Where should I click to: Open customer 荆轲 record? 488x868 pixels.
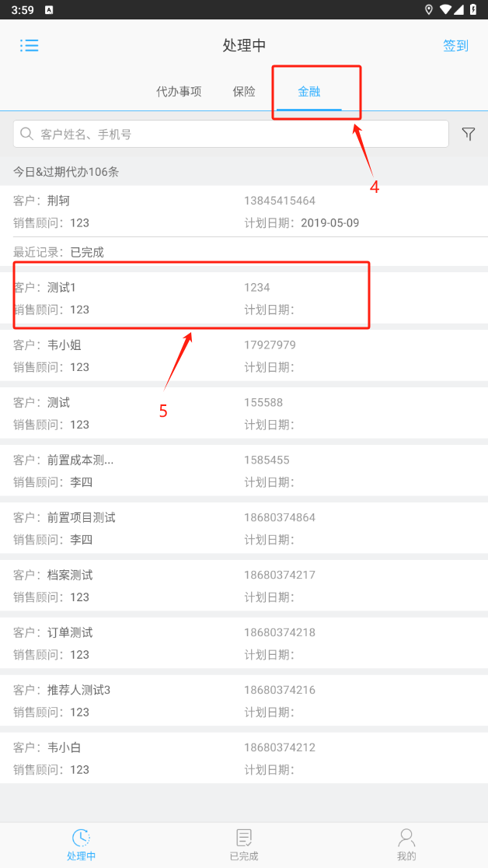click(244, 212)
